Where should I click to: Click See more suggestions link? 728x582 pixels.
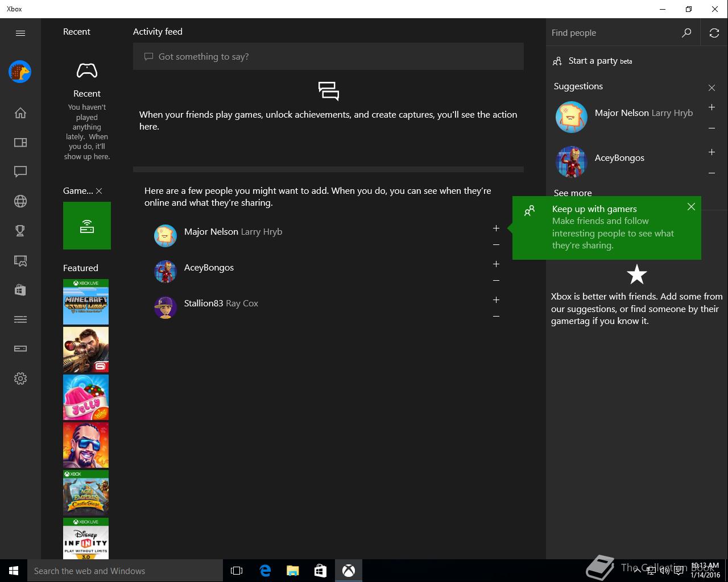click(x=573, y=193)
